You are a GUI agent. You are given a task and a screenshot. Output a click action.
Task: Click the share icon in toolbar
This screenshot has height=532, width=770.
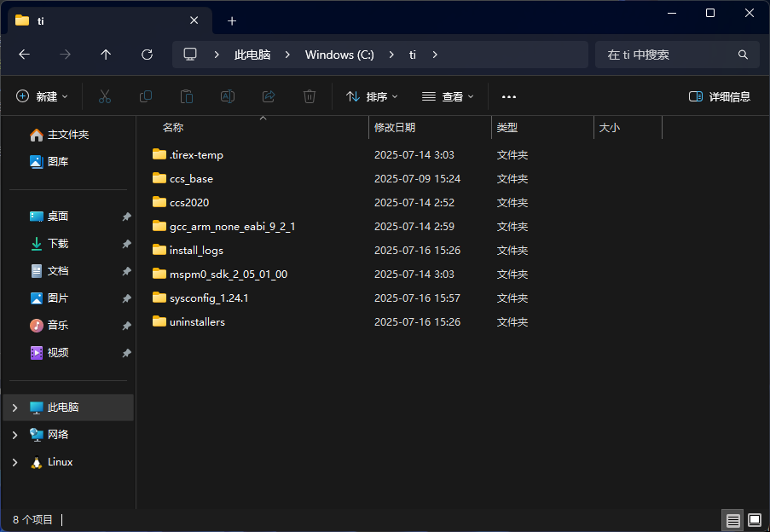tap(269, 96)
